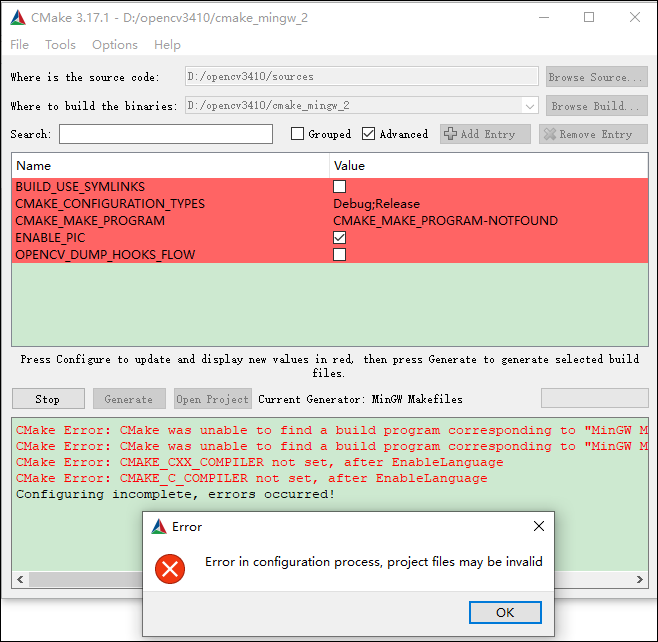
Task: Focus the Search input field
Action: (x=166, y=134)
